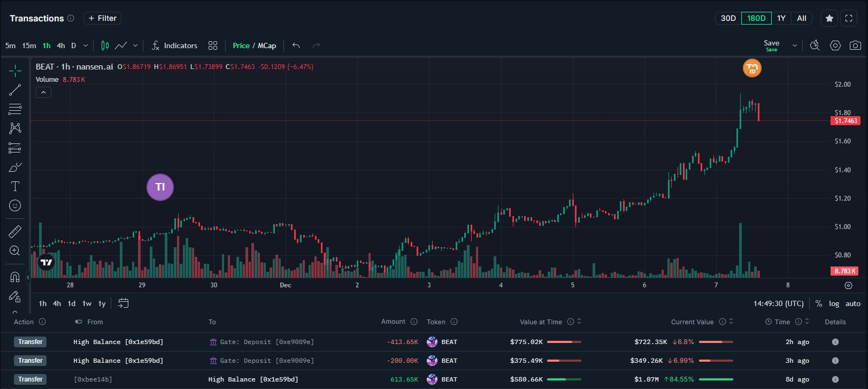Open chart settings gear icon
Image resolution: width=868 pixels, height=389 pixels.
click(x=835, y=45)
